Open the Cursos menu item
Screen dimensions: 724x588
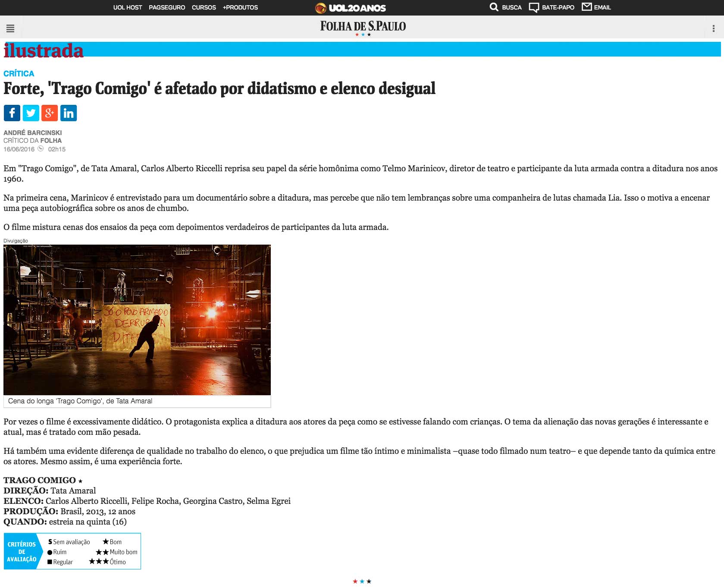(204, 7)
